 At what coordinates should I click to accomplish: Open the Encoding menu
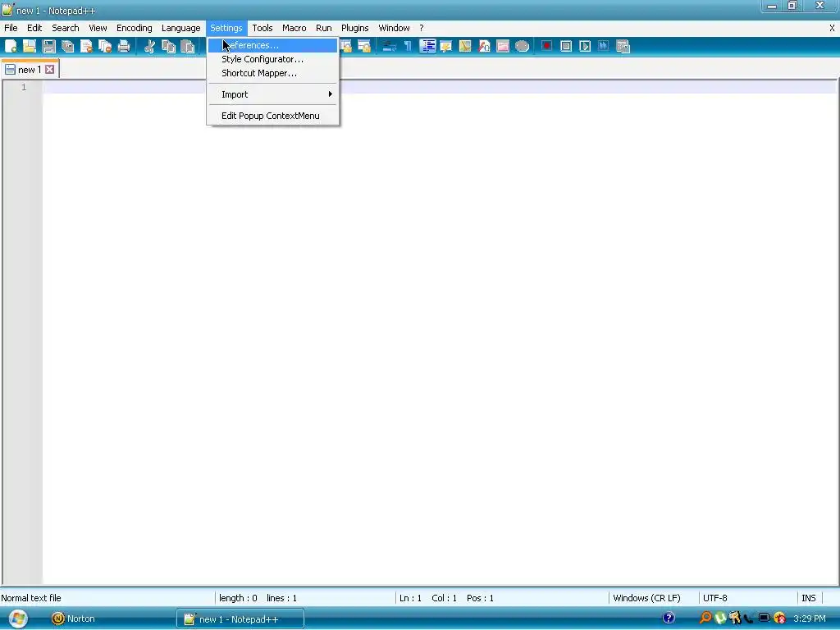click(x=134, y=28)
